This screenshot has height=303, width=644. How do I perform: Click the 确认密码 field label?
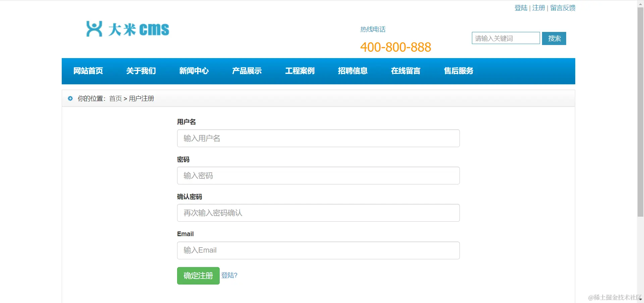[x=190, y=197]
